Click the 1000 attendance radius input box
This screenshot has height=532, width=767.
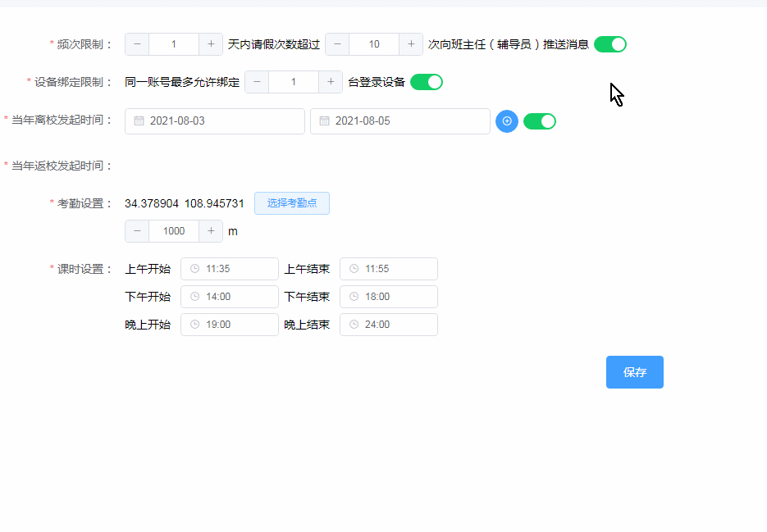tap(172, 230)
